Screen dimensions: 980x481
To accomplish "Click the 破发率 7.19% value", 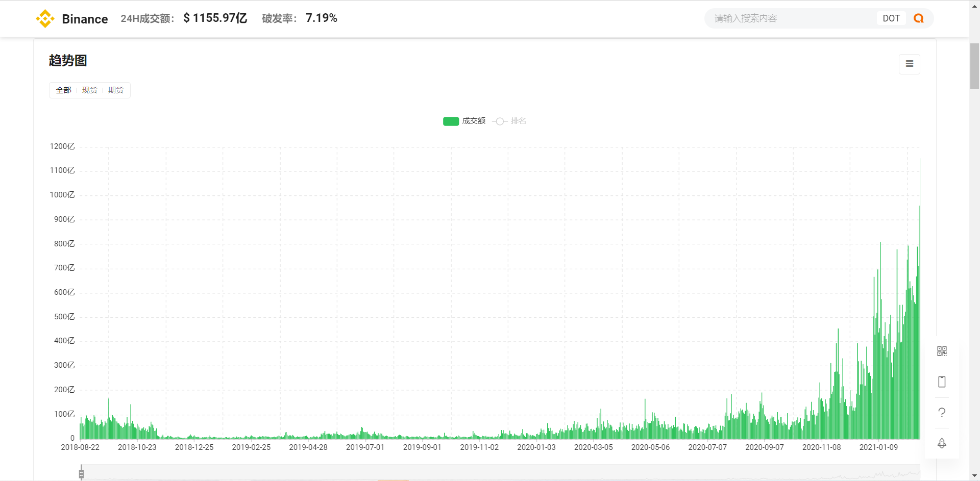I will click(x=322, y=18).
